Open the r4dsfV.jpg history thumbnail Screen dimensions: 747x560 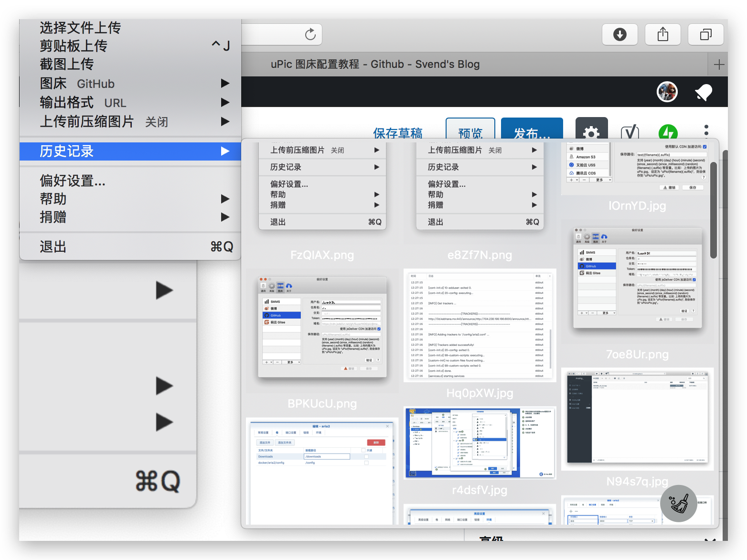tap(480, 443)
